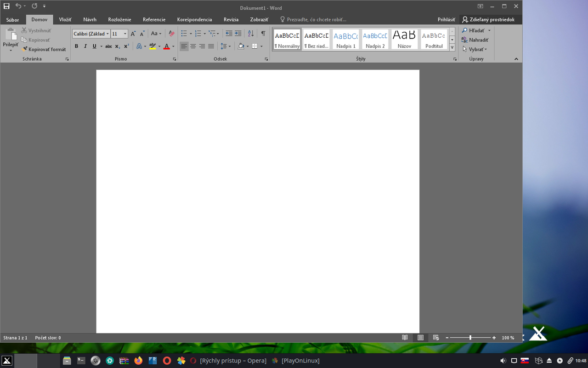Click Nahradiť replace button
The image size is (588, 368).
[x=475, y=40]
